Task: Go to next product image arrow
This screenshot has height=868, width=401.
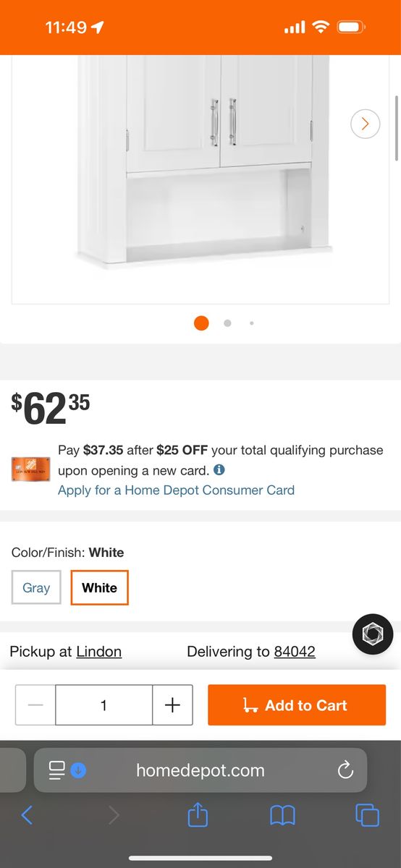Action: (x=365, y=124)
